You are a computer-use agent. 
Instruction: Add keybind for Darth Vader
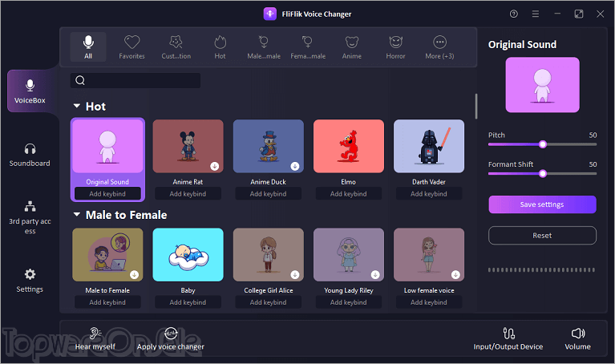point(429,194)
